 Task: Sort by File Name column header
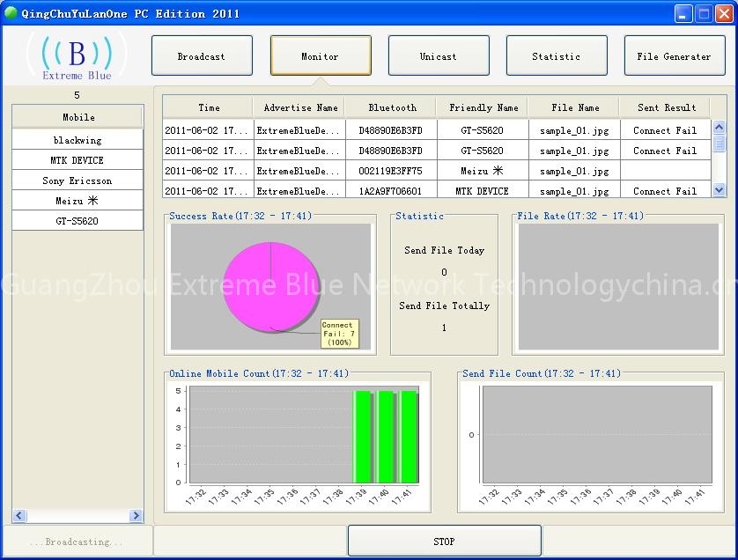575,107
